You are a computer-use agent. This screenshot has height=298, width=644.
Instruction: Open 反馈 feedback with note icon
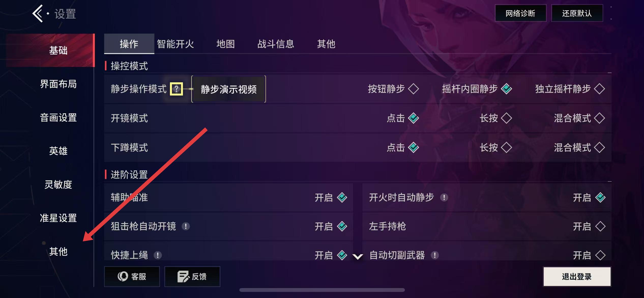coord(192,277)
